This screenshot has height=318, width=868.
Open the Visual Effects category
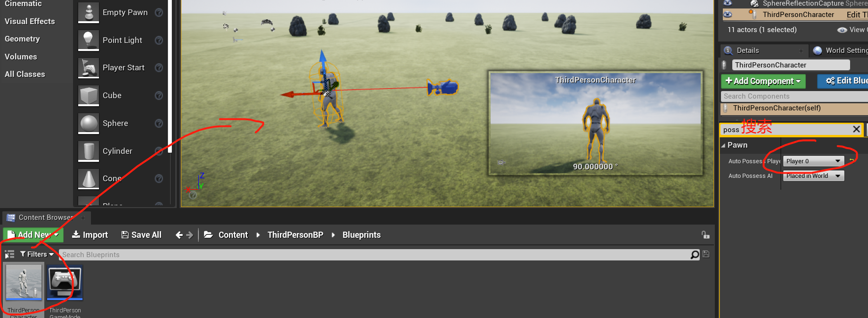click(30, 21)
